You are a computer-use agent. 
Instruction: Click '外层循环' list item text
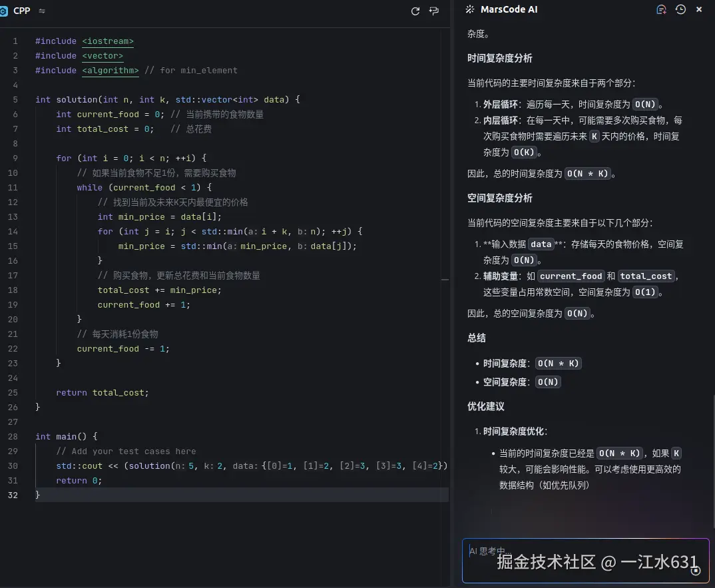point(501,105)
